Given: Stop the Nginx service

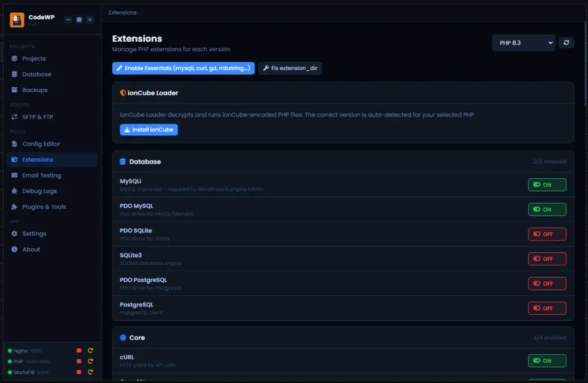Looking at the screenshot, I should [x=79, y=351].
